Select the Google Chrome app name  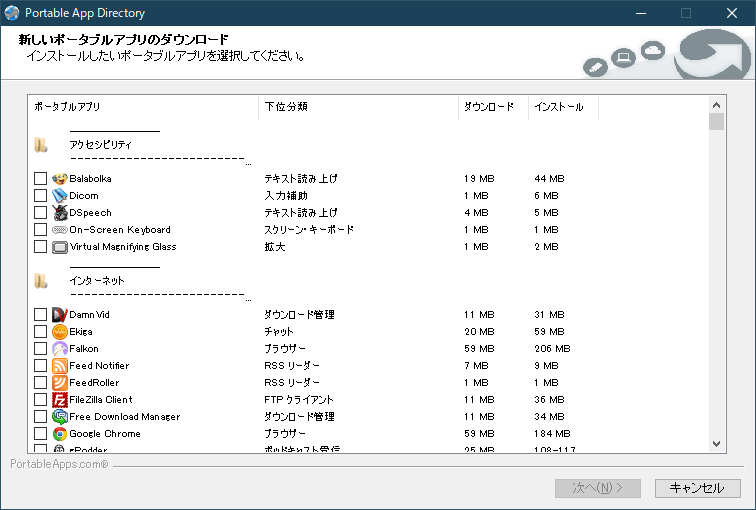point(105,434)
